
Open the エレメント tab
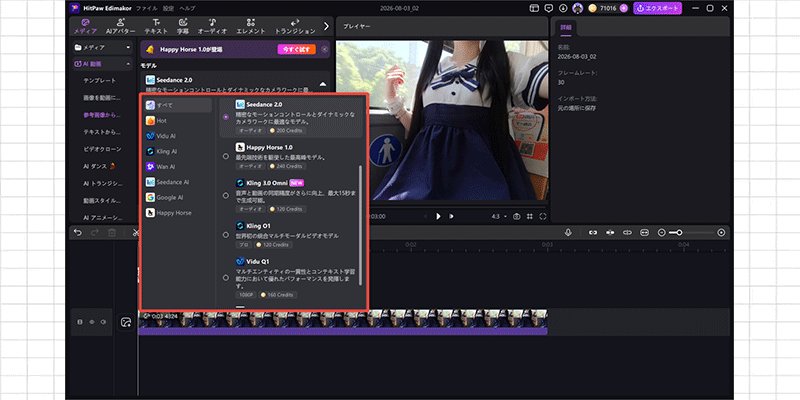(251, 27)
